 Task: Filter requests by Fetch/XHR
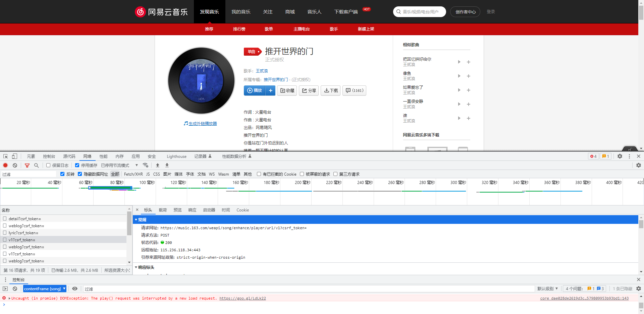(x=133, y=174)
